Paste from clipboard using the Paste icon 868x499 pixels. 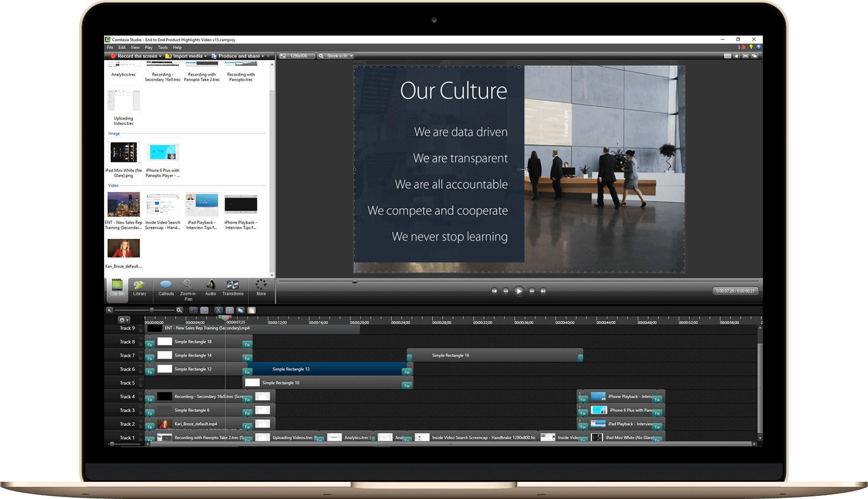[252, 310]
